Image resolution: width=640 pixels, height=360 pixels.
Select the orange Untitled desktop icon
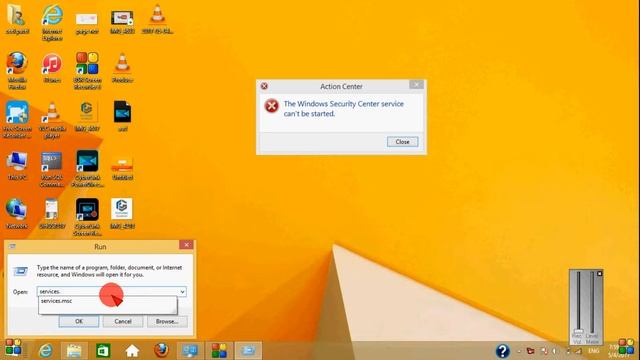tap(122, 167)
